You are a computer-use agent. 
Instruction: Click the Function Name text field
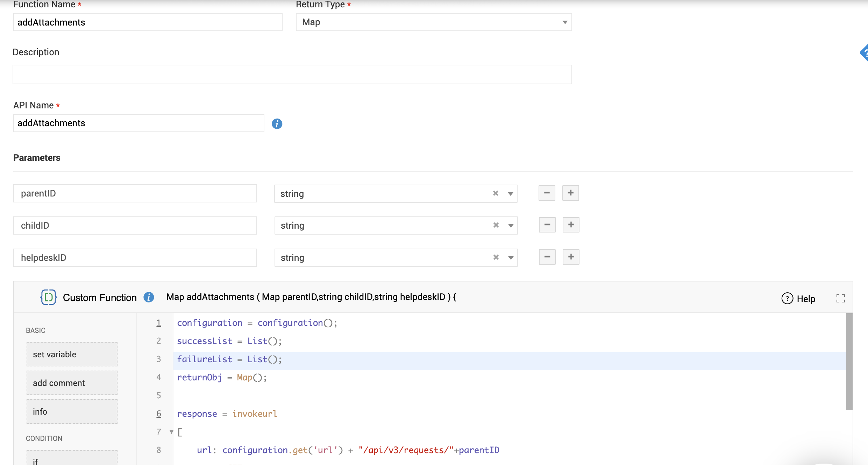point(148,22)
